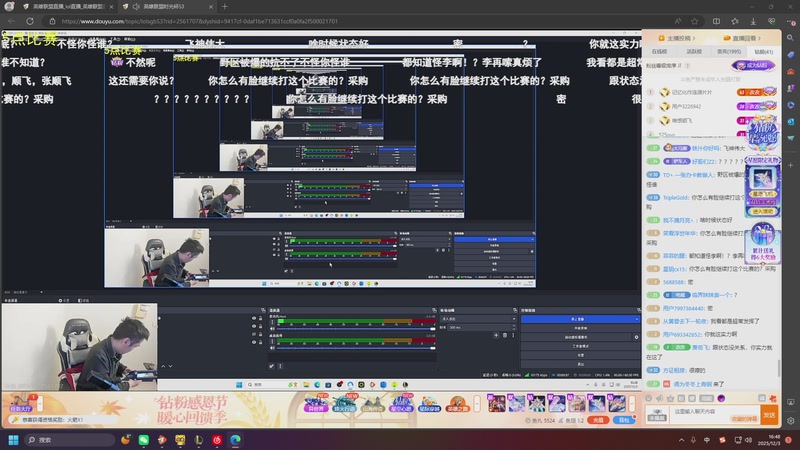
Task: Open the 星空心愿 gift activity icon
Action: (x=401, y=404)
